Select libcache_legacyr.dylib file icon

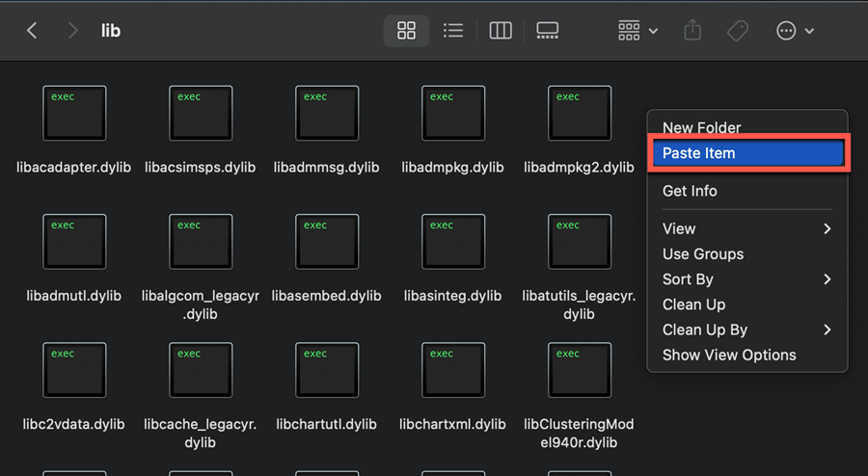point(201,370)
